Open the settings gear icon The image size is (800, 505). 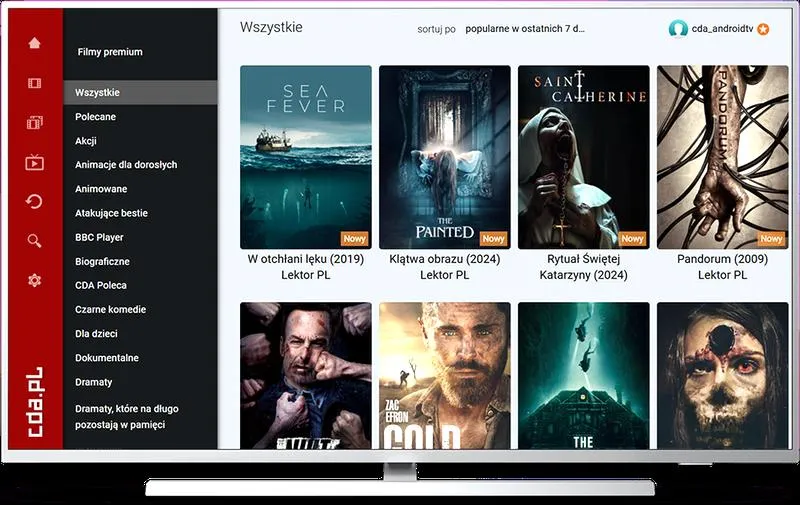coord(34,280)
